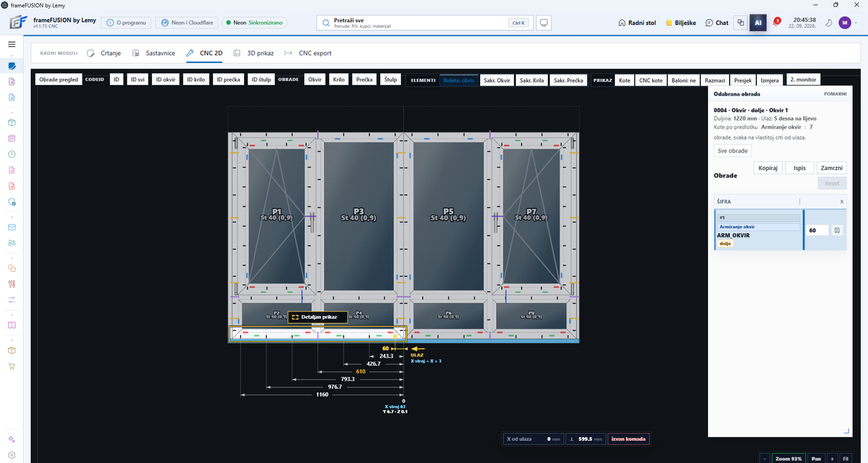Click the Neon Sinkronizirano status pill

[255, 22]
